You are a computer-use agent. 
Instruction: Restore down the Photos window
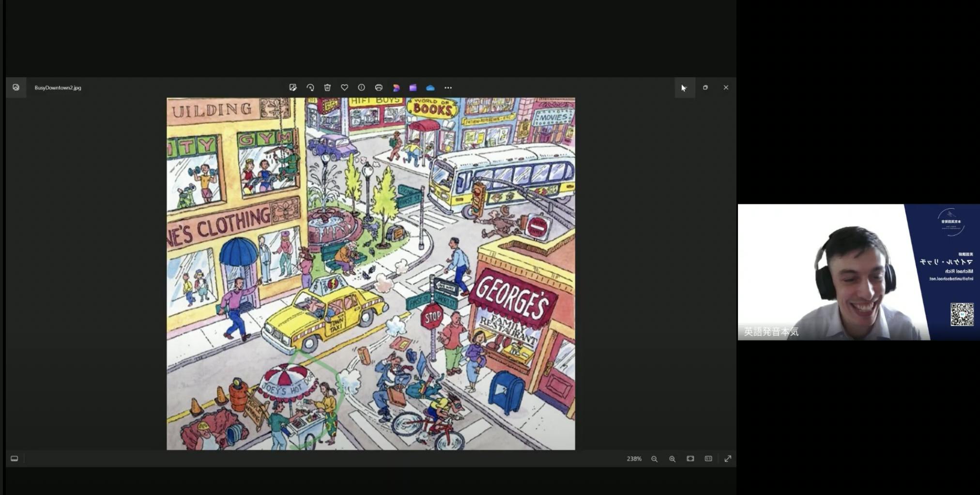[705, 88]
